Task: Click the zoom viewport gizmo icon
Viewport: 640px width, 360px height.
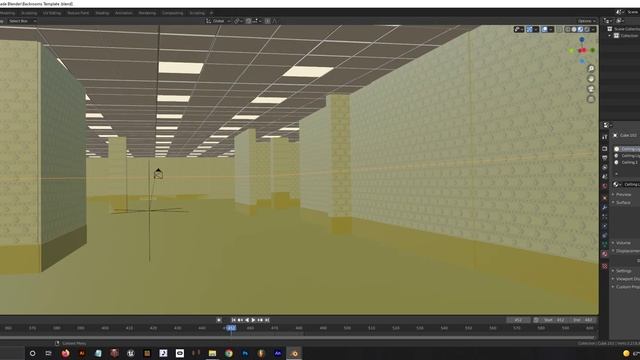Action: (591, 68)
